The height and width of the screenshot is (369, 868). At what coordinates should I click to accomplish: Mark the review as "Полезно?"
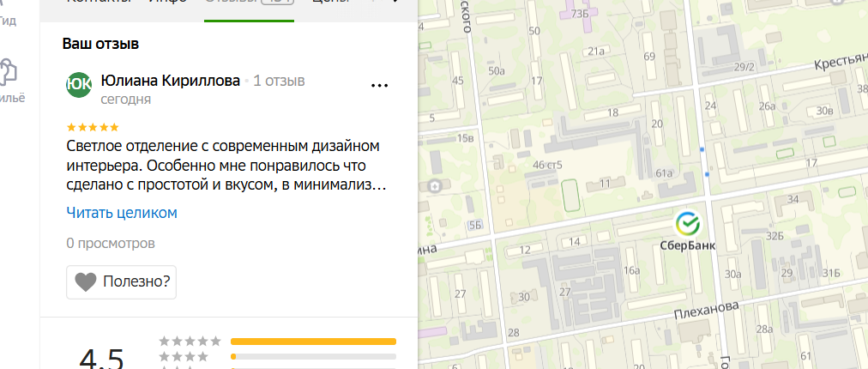121,282
